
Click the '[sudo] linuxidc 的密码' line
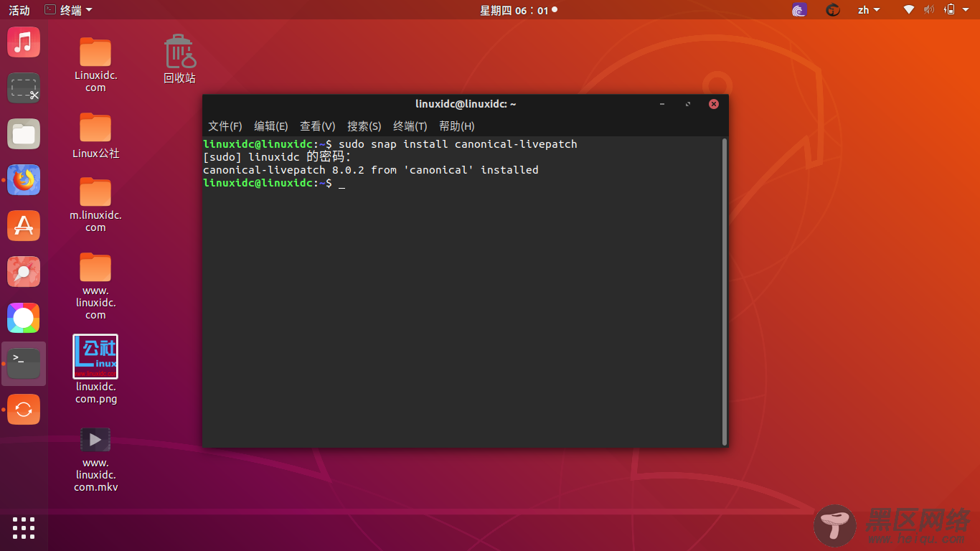click(277, 157)
